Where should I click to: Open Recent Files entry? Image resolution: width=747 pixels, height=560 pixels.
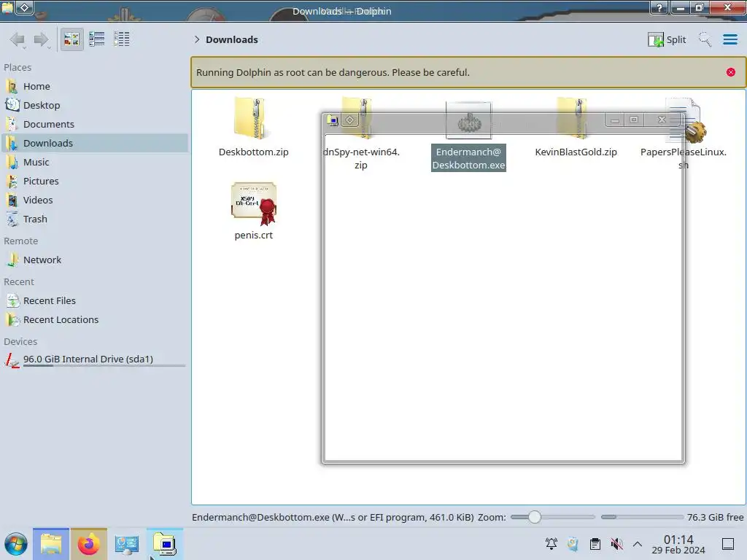tap(95, 301)
